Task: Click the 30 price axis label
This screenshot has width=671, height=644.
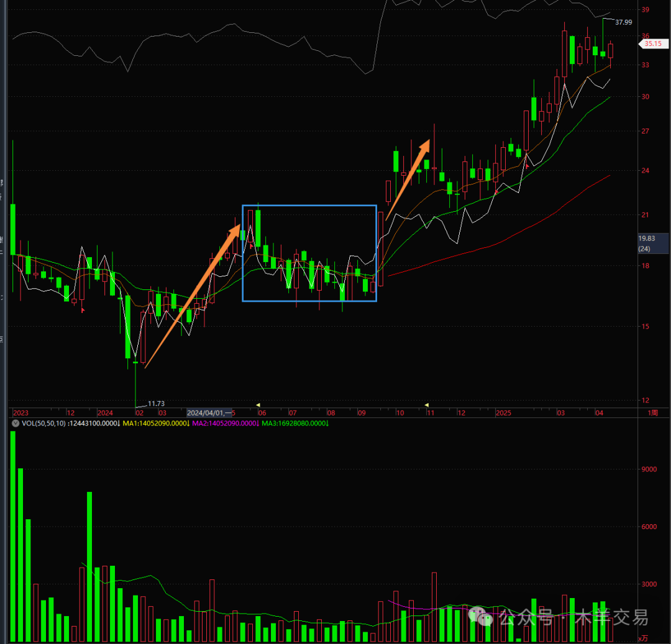Action: point(646,97)
